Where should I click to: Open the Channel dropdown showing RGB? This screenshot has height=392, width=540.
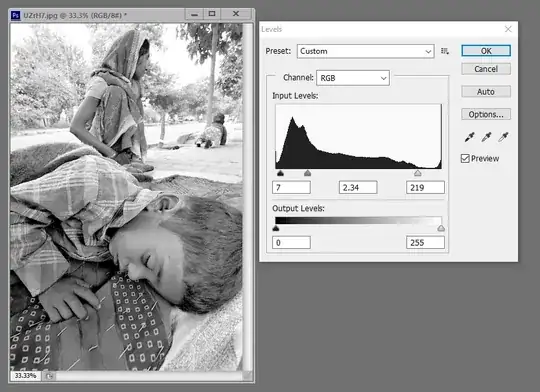(x=353, y=78)
